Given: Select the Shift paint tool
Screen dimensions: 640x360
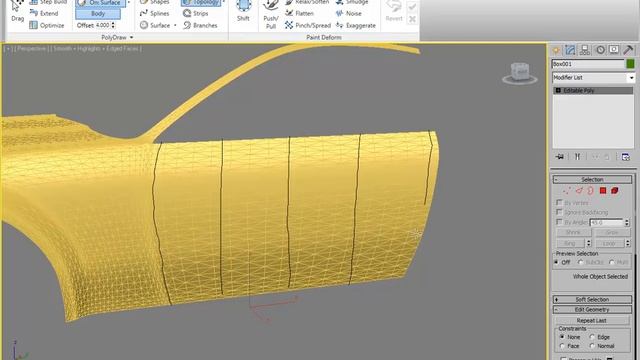Looking at the screenshot, I should [243, 11].
